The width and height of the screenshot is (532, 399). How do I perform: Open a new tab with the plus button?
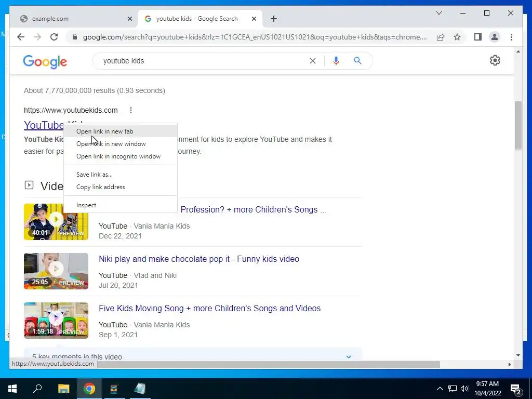point(273,19)
